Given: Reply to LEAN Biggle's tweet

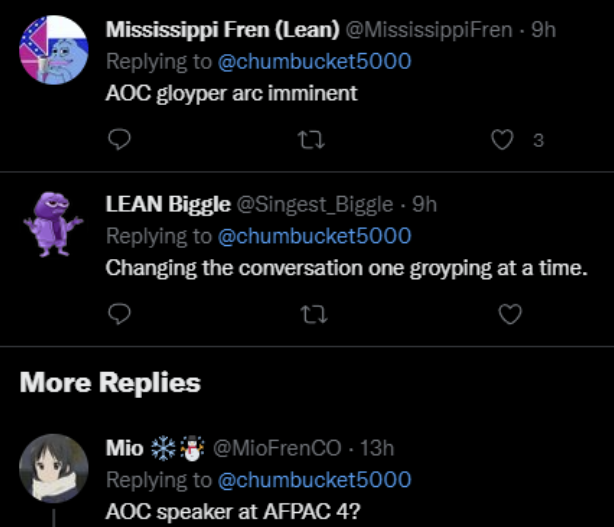Looking at the screenshot, I should [x=119, y=314].
